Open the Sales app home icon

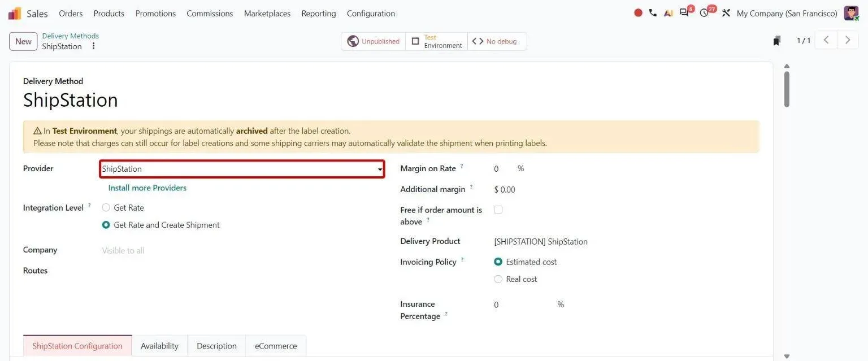tap(15, 13)
